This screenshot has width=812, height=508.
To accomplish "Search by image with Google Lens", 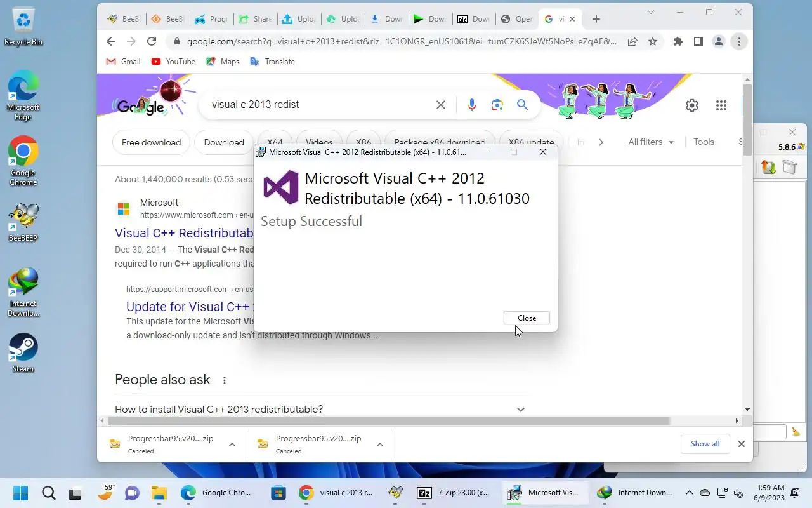I will point(497,105).
